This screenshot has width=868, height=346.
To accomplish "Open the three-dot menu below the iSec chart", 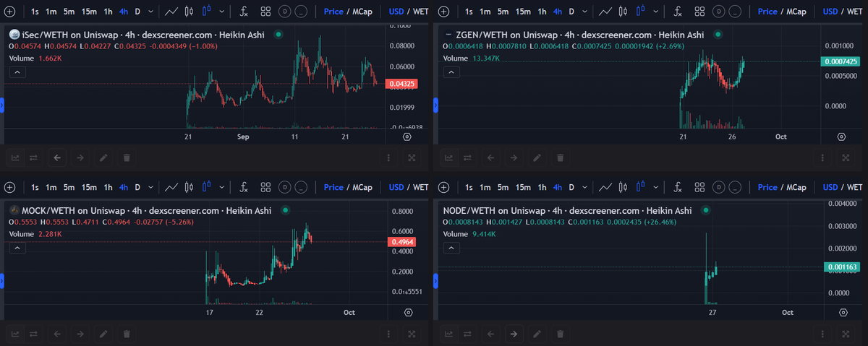I will point(388,157).
